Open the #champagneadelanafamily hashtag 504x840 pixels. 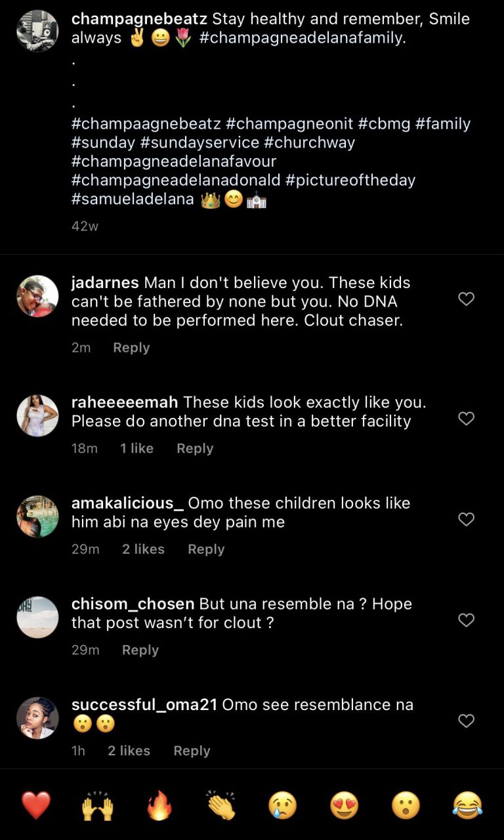coord(302,38)
